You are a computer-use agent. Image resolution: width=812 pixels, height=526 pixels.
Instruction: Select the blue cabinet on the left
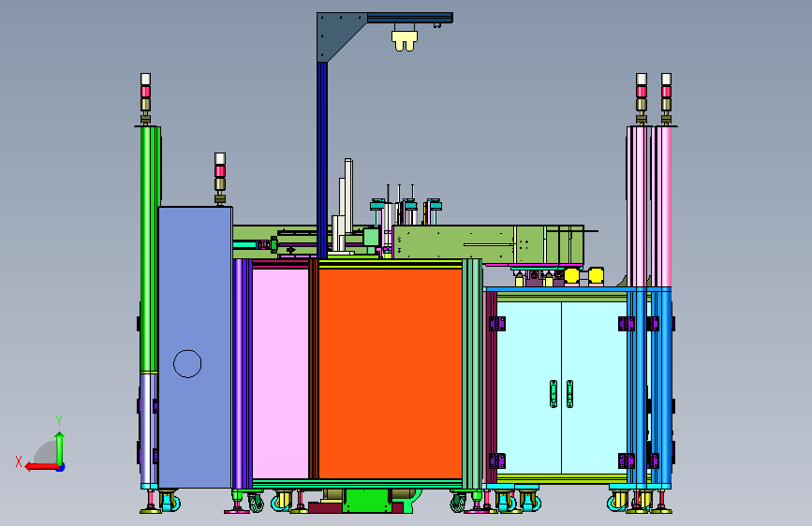pos(195,347)
